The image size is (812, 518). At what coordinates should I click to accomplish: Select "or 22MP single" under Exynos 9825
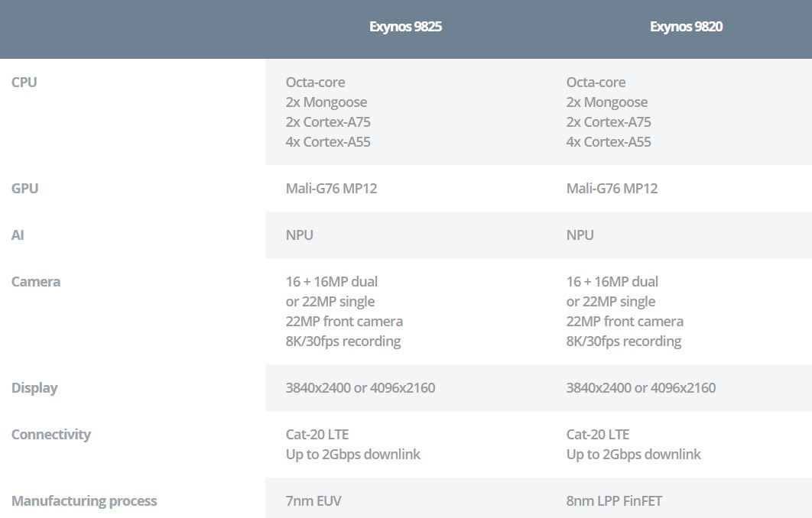coord(330,302)
